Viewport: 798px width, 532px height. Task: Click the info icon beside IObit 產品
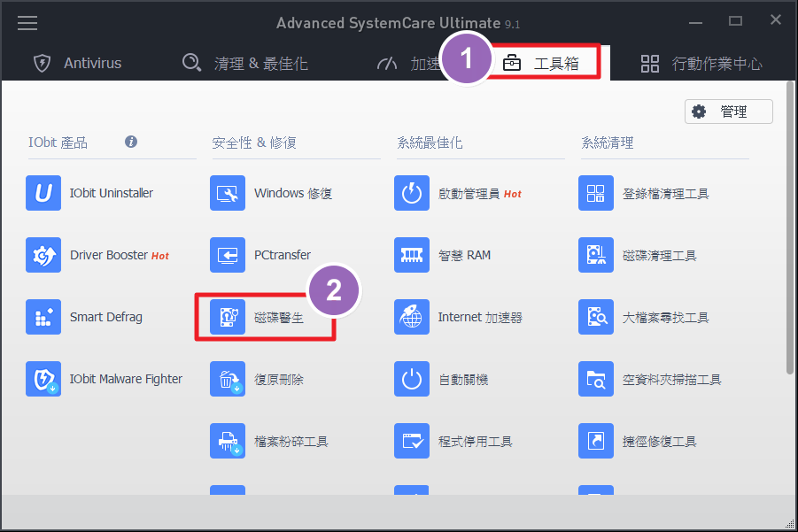(x=131, y=142)
